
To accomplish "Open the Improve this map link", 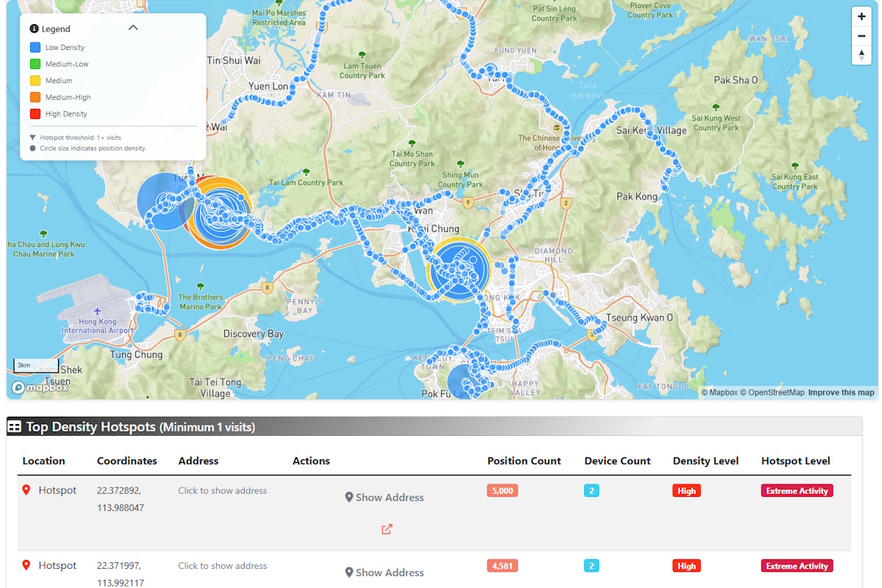I will [841, 392].
